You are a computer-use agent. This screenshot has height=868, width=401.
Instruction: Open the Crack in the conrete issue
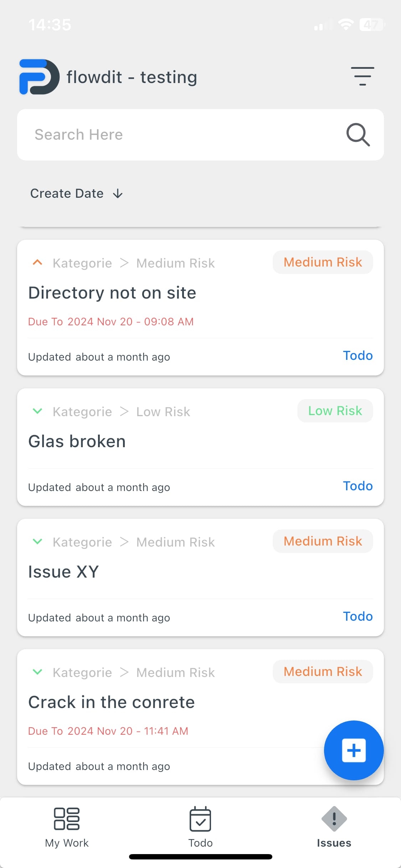point(112,702)
